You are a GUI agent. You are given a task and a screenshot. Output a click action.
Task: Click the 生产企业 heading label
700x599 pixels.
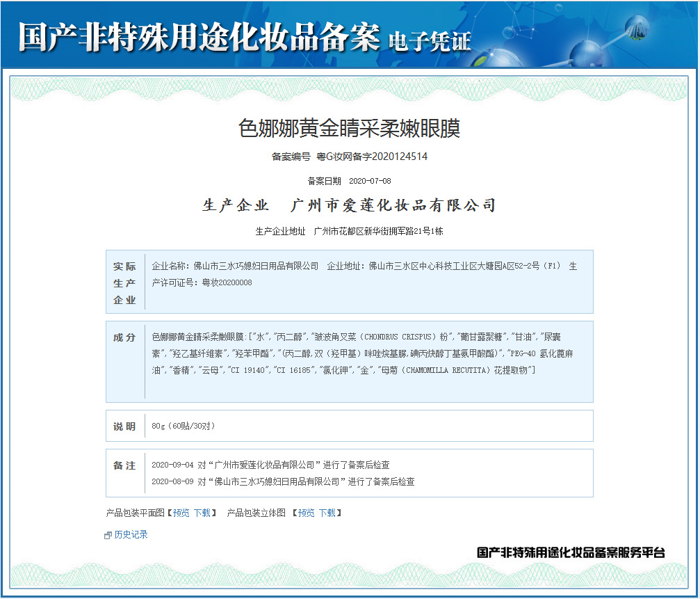pos(236,205)
